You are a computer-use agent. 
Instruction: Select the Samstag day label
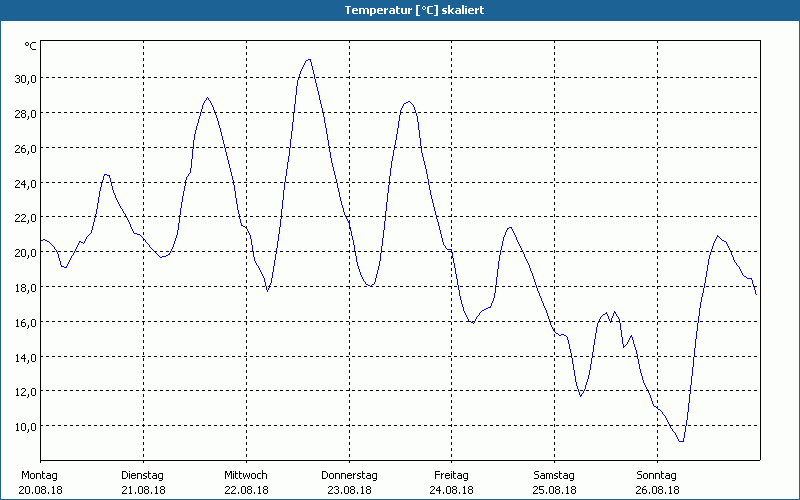[x=554, y=475]
